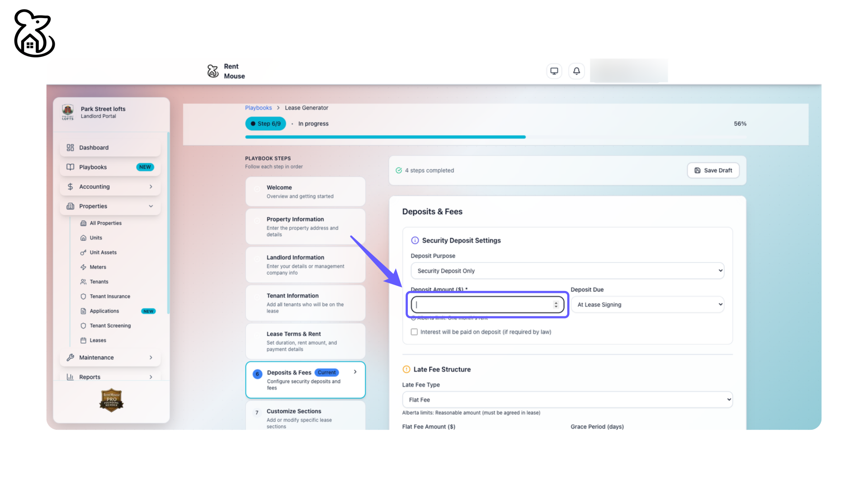
Task: Click the Meters lightning bolt icon
Action: click(83, 267)
